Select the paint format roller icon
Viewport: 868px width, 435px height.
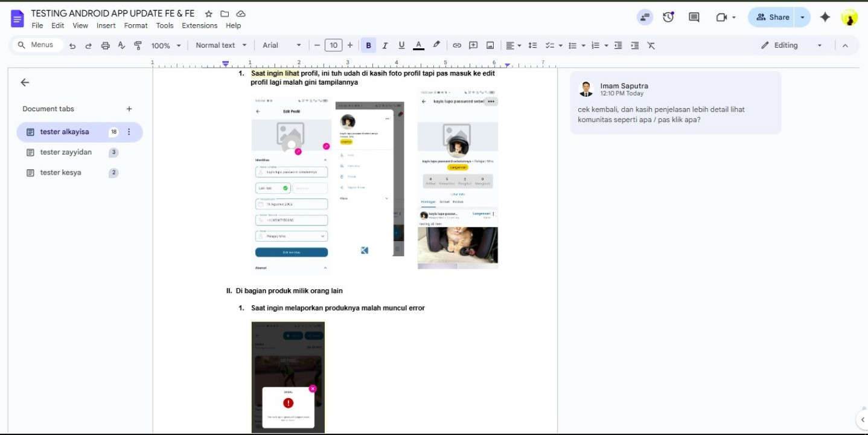138,45
